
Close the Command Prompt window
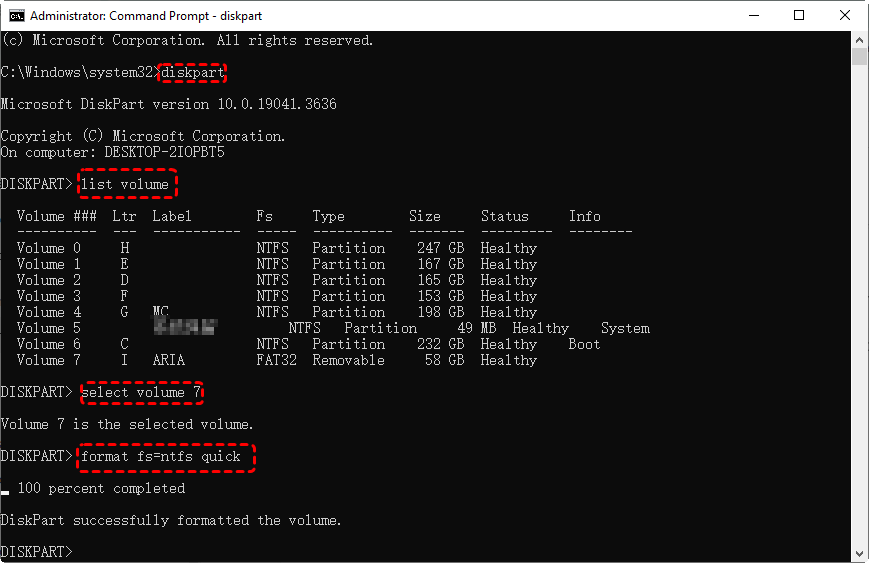[x=844, y=16]
